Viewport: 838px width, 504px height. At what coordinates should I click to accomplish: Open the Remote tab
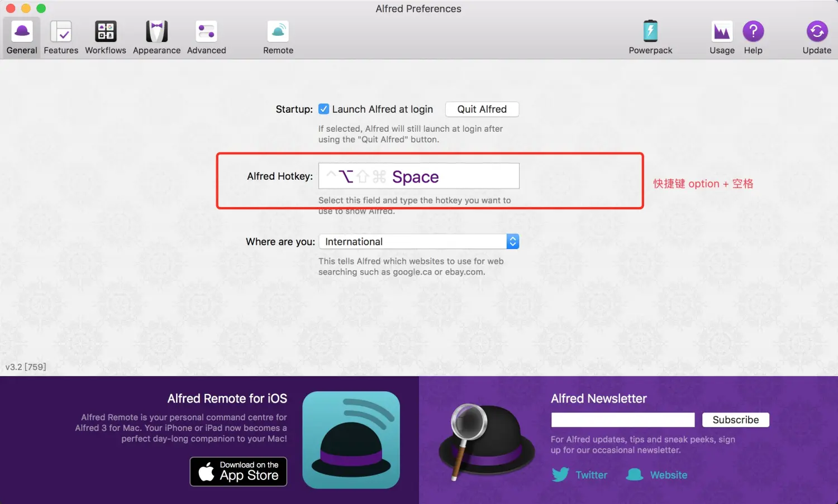click(x=278, y=38)
